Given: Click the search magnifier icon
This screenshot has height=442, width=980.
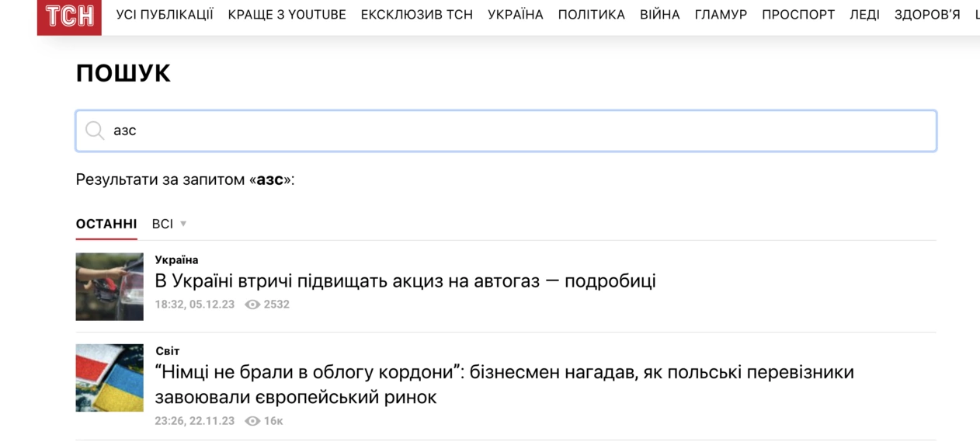Looking at the screenshot, I should [95, 131].
